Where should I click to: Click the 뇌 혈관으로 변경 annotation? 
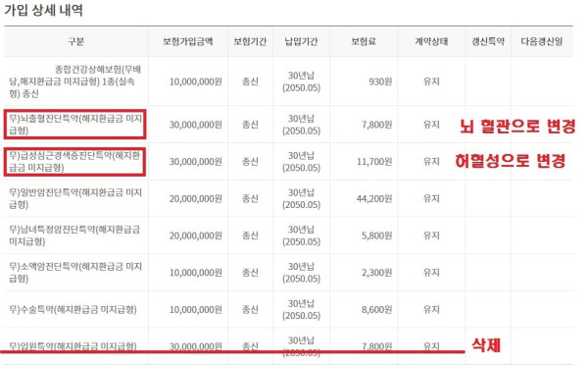(517, 126)
